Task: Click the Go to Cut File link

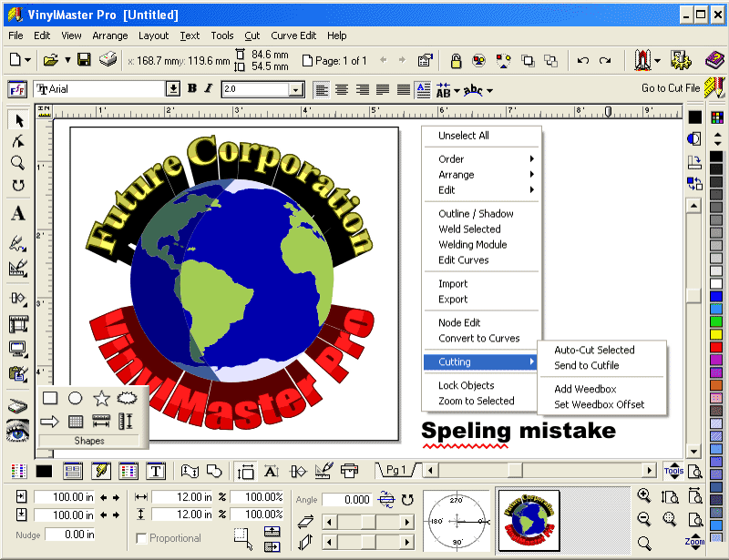Action: pyautogui.click(x=671, y=87)
